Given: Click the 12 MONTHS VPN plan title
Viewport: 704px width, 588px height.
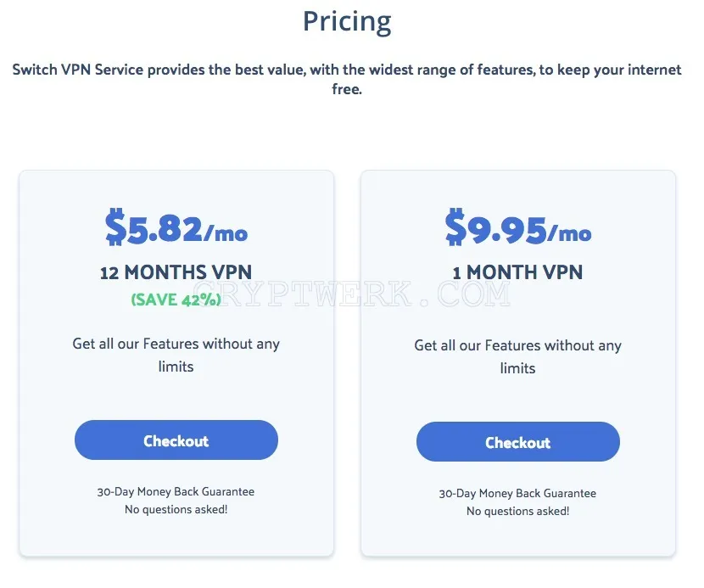Looking at the screenshot, I should click(x=176, y=272).
